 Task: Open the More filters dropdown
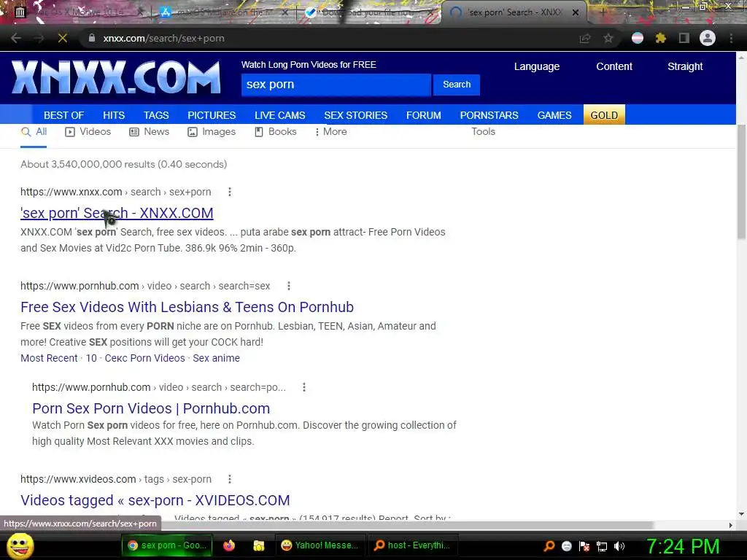pos(331,132)
